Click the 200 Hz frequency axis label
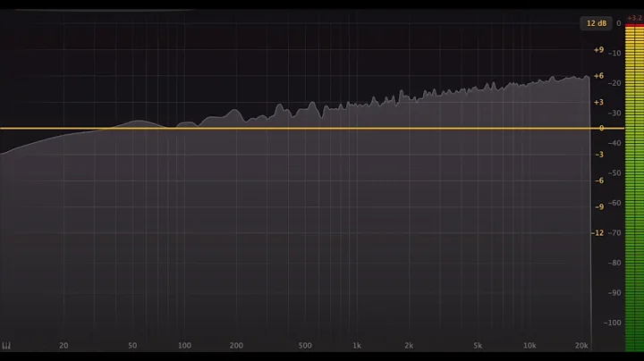 point(236,346)
